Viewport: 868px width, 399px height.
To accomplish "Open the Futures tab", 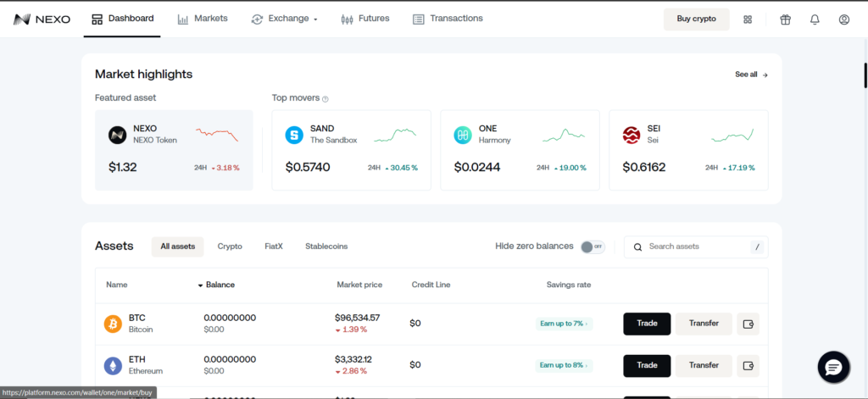I will [x=365, y=19].
